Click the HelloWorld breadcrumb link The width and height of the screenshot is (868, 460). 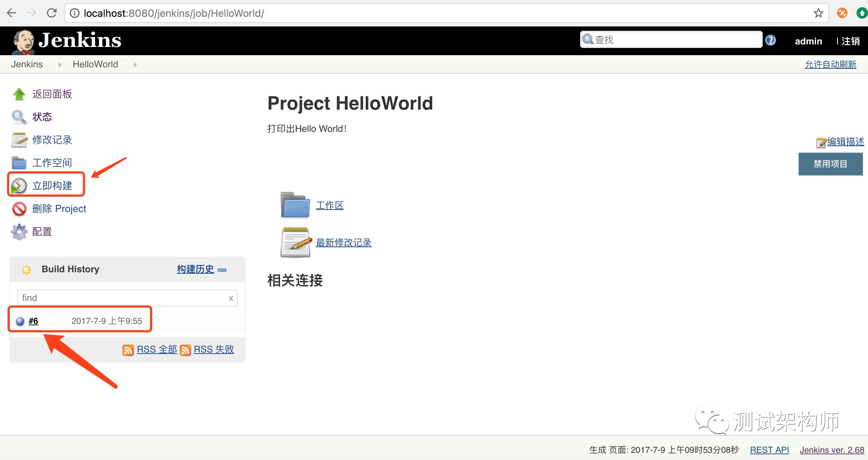(x=95, y=64)
